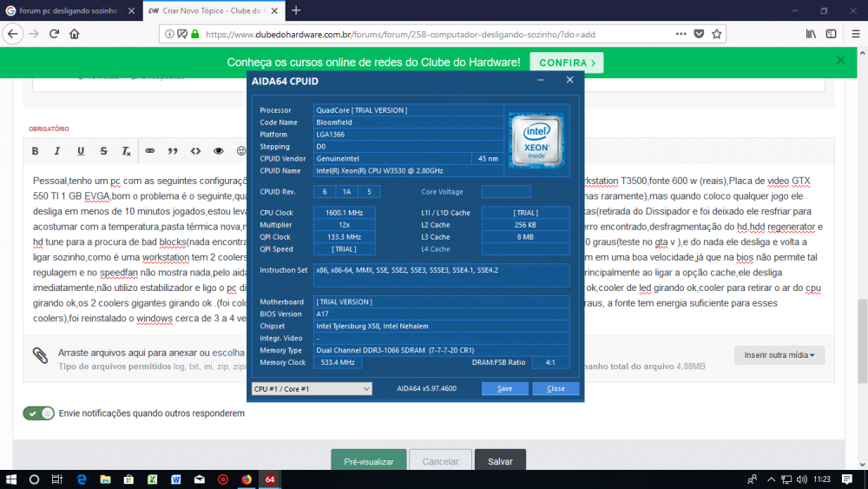Screen dimensions: 868x489
Task: Open the CPU #1 / Core #1 dropdown
Action: click(x=312, y=388)
